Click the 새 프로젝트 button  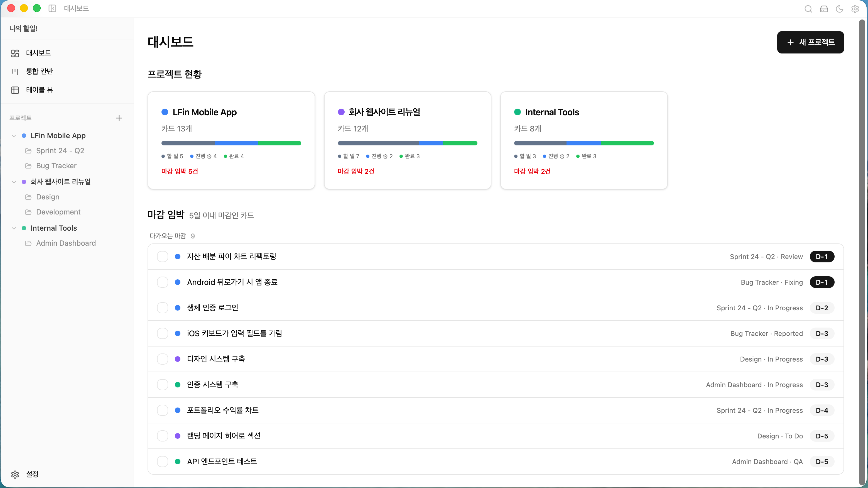(810, 43)
